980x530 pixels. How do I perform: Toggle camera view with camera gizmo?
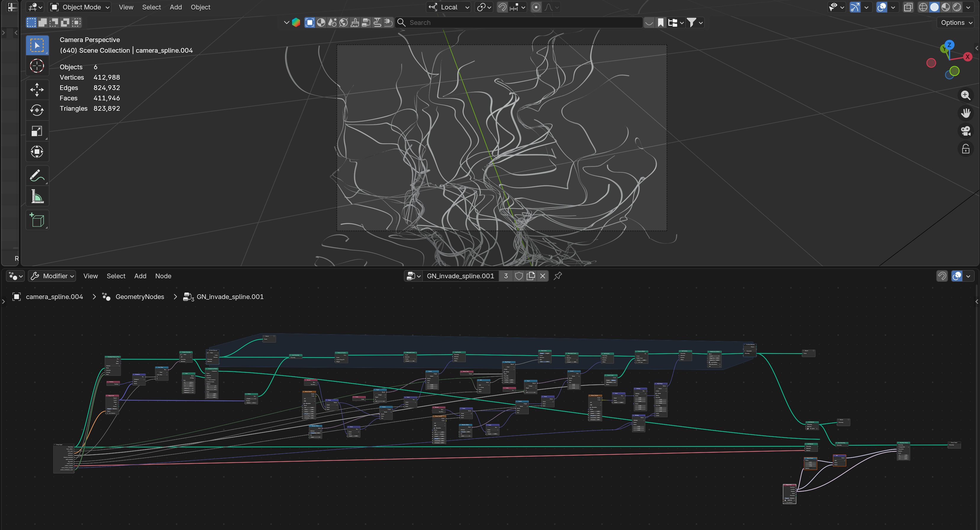(966, 131)
